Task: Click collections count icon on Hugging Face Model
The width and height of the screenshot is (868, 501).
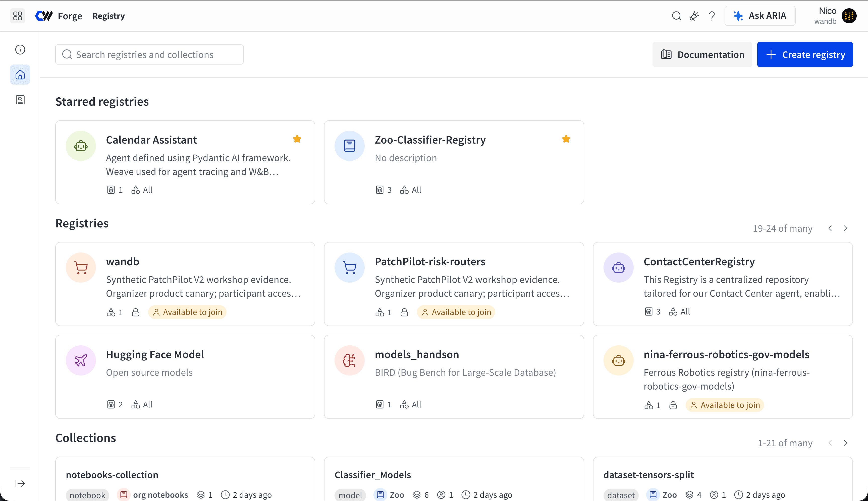Action: (x=111, y=405)
